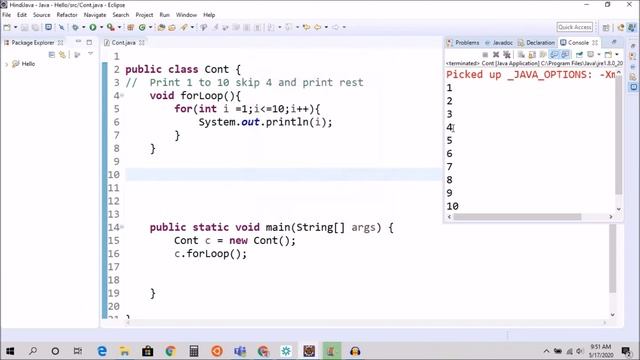Screen dimensions: 640x360
Task: Open dropdown beside Open Console icon
Action: (x=617, y=55)
